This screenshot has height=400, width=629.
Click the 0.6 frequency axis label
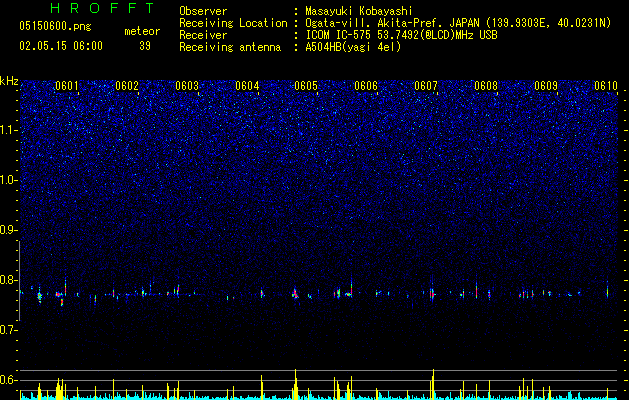(x=9, y=380)
